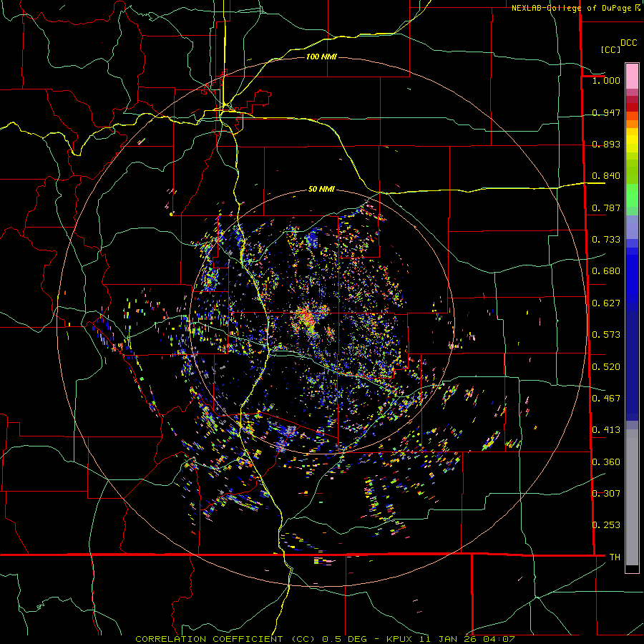644x644 pixels.
Task: Click the 0.893 scale value
Action: tap(606, 144)
